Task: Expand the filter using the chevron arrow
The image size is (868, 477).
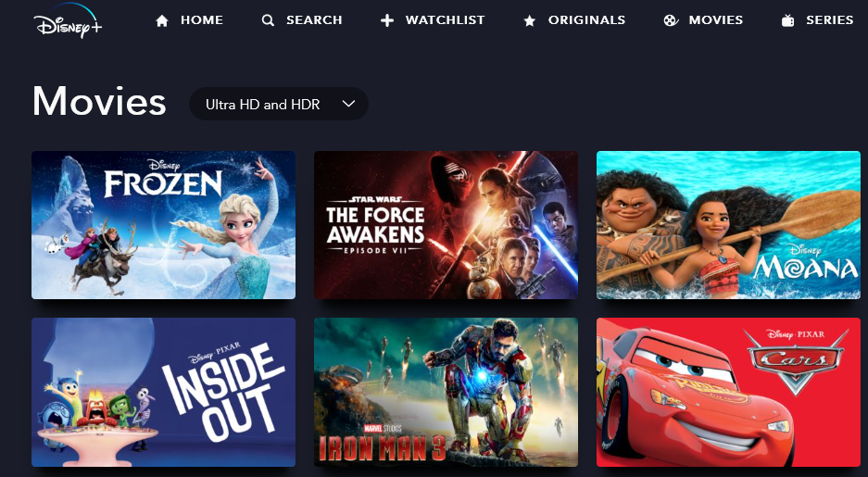Action: (348, 104)
